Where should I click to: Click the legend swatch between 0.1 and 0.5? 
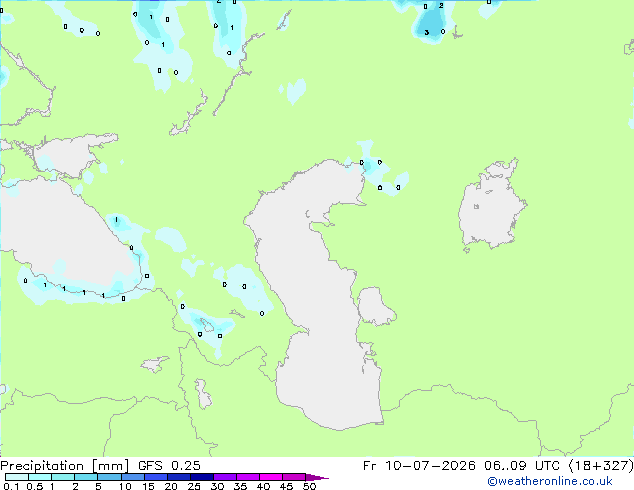17,477
